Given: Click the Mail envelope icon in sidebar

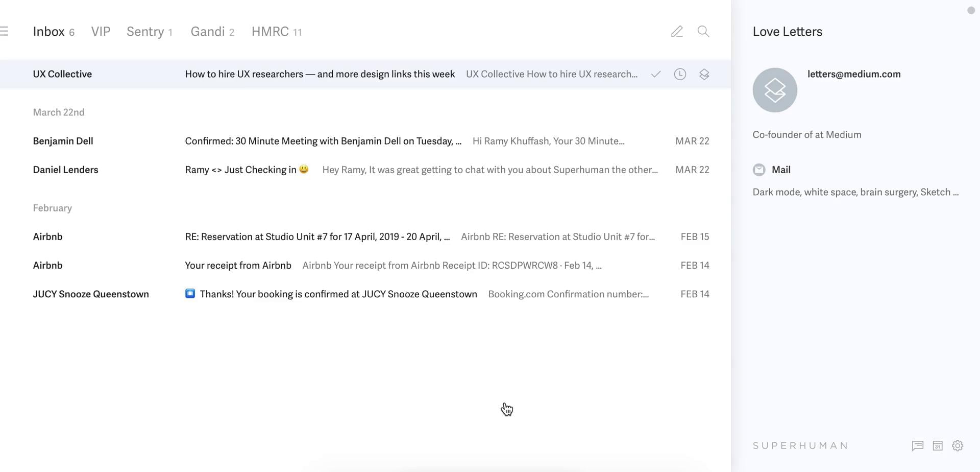Looking at the screenshot, I should (759, 170).
